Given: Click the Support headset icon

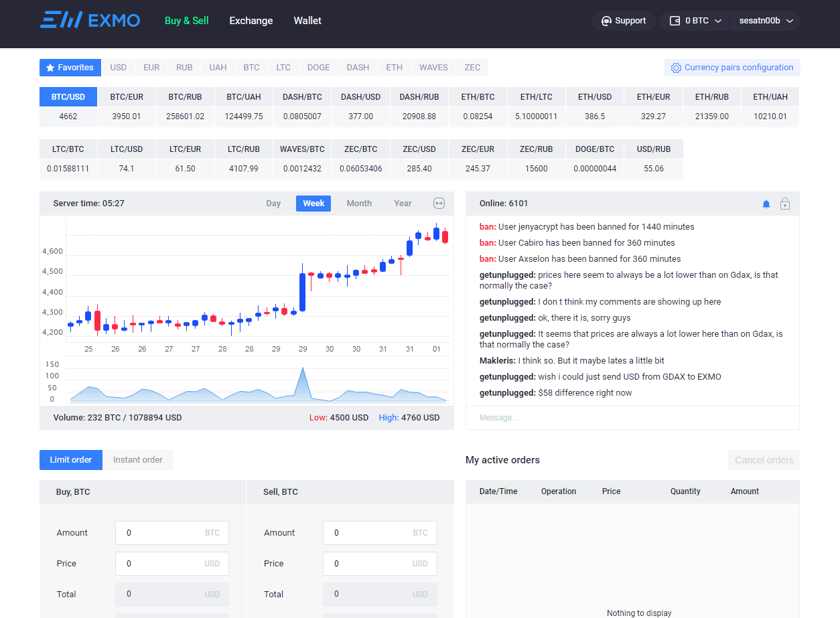Looking at the screenshot, I should pos(607,21).
